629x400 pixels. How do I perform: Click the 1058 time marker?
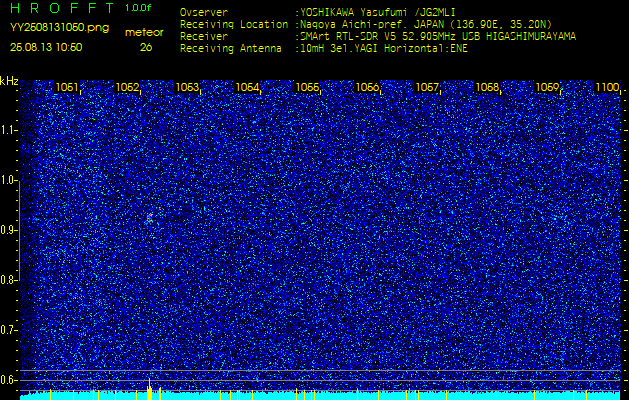click(488, 87)
